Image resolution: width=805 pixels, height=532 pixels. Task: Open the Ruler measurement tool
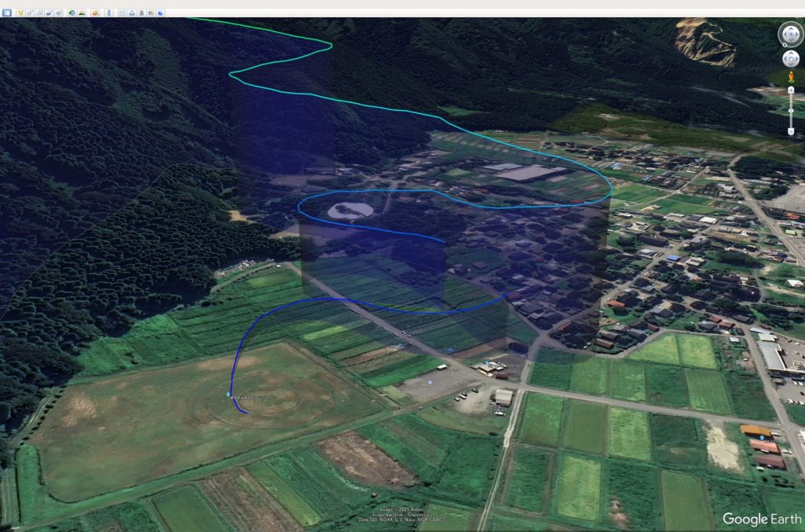pos(108,13)
